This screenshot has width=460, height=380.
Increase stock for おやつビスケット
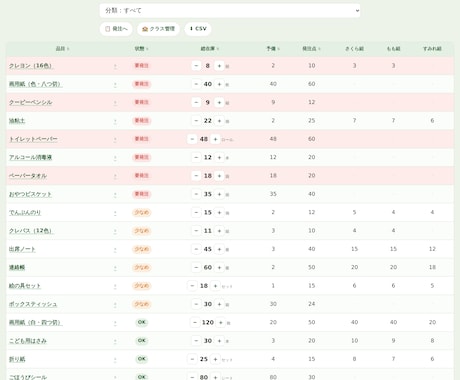219,194
